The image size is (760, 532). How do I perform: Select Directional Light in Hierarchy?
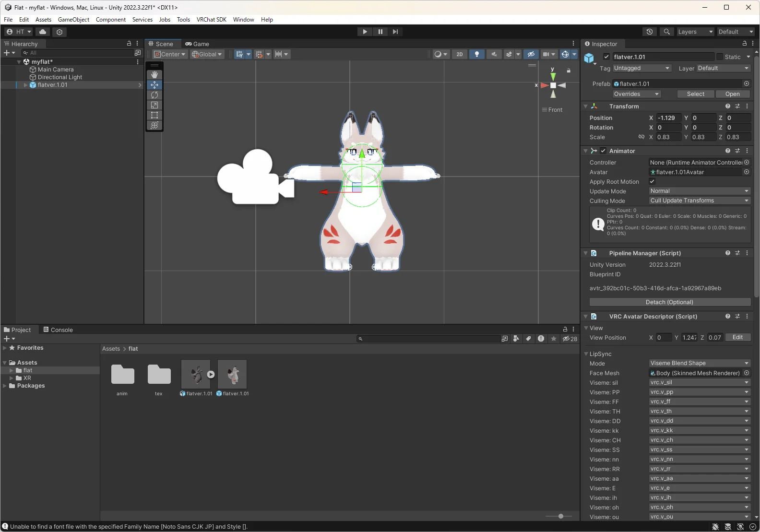[60, 77]
